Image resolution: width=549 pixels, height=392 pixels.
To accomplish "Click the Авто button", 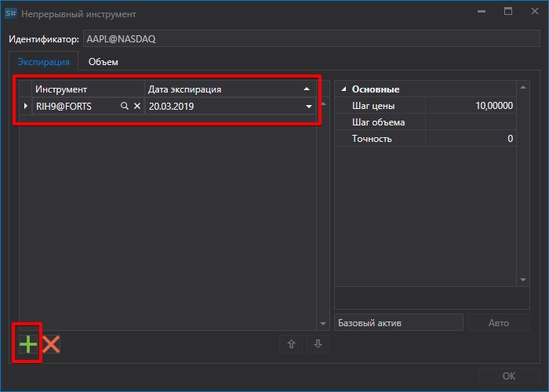I will (499, 323).
